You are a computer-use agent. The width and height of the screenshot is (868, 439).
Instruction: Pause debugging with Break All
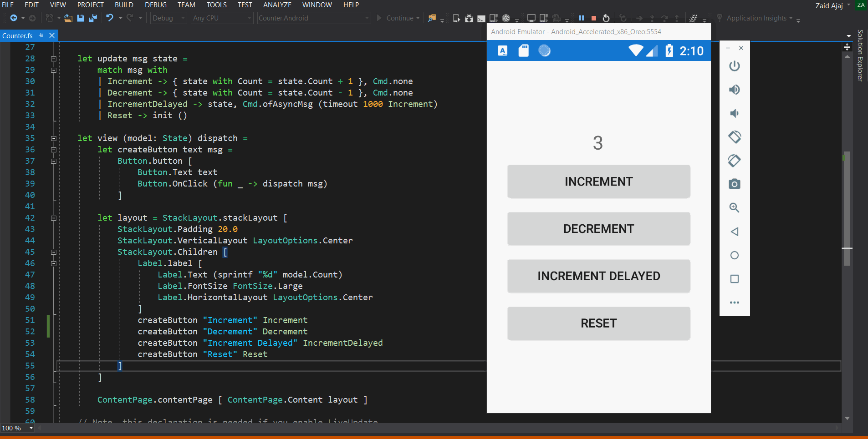tap(582, 18)
